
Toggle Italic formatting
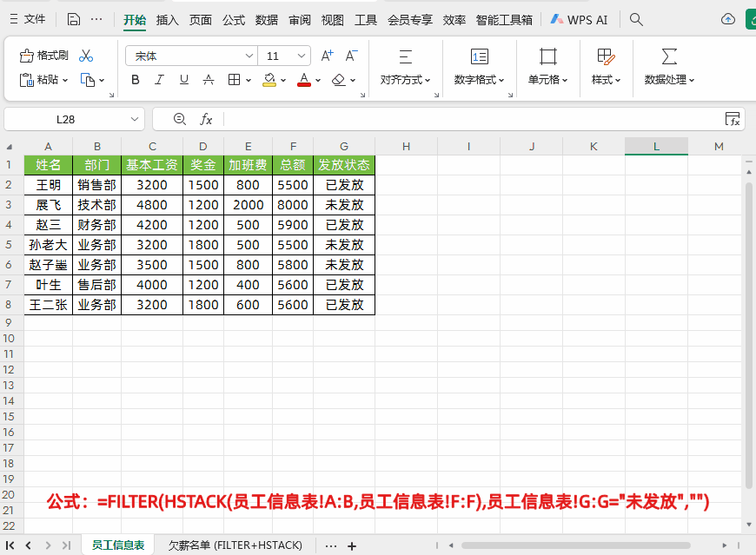coord(159,80)
